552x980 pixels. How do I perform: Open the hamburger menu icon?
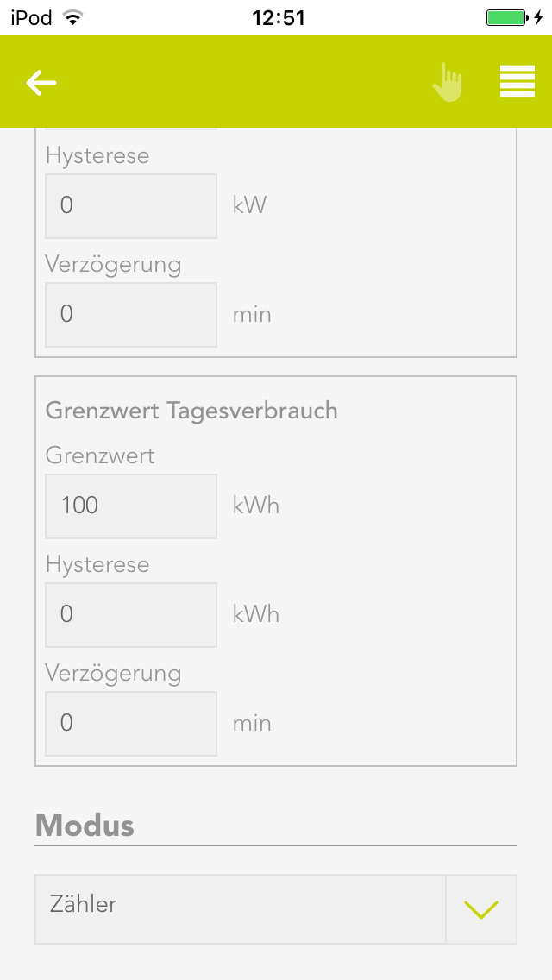[517, 82]
